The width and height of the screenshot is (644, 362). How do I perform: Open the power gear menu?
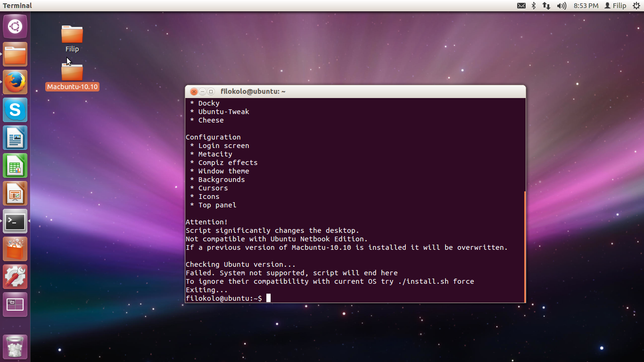point(637,6)
